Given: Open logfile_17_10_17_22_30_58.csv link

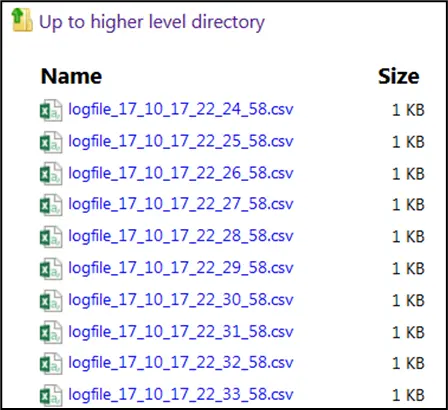Looking at the screenshot, I should [181, 300].
